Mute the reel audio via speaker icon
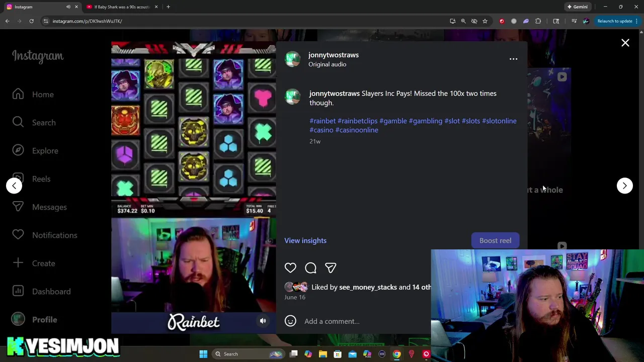 point(263,321)
